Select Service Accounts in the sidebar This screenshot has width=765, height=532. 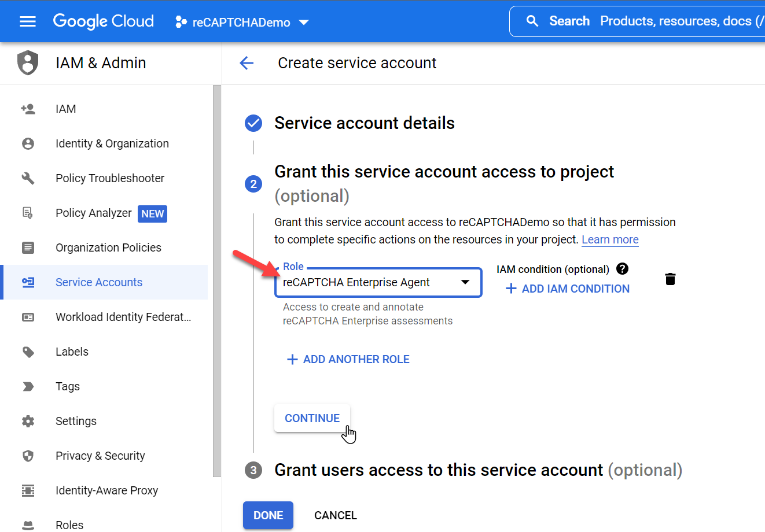[x=104, y=282]
